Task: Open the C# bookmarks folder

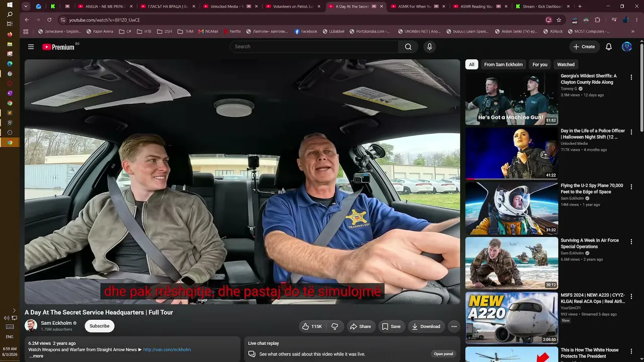Action: (x=125, y=31)
